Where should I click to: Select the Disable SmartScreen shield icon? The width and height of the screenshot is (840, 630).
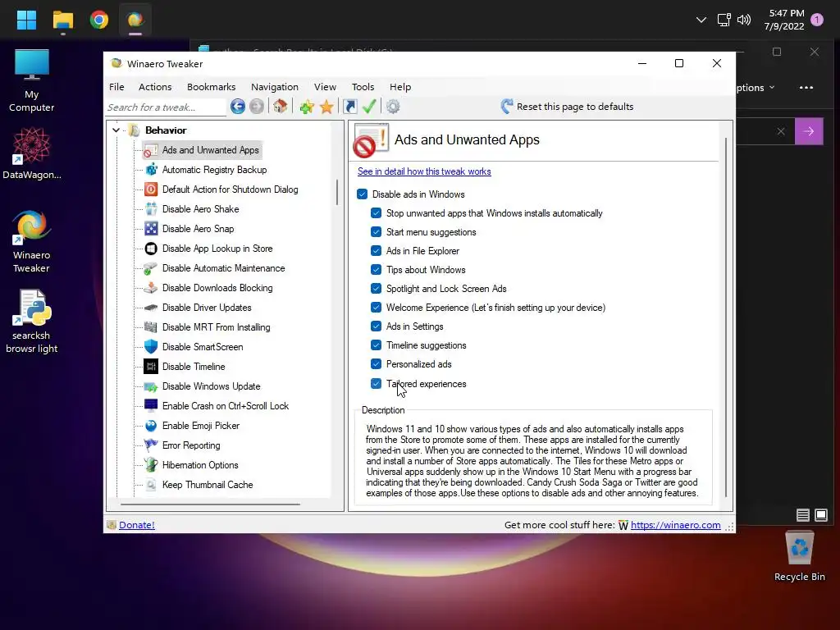pos(151,347)
